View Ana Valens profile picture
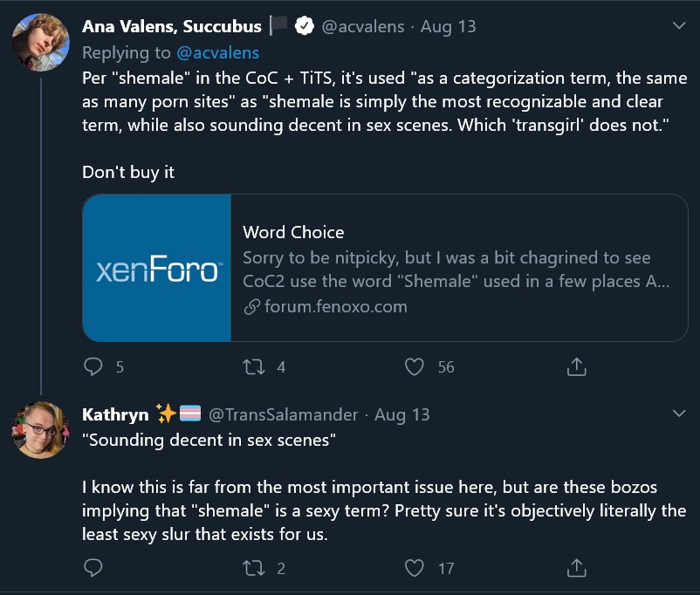Viewport: 700px width, 595px height. (40, 42)
